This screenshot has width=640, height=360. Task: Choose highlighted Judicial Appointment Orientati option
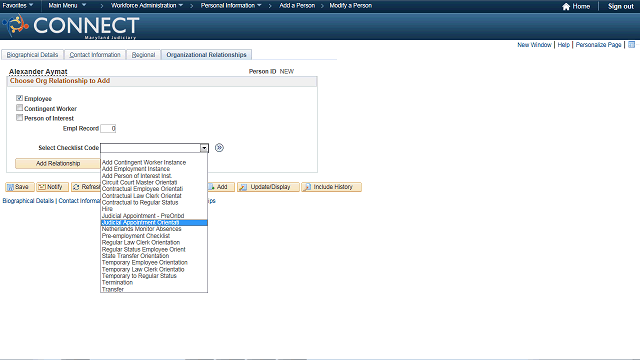click(x=154, y=222)
